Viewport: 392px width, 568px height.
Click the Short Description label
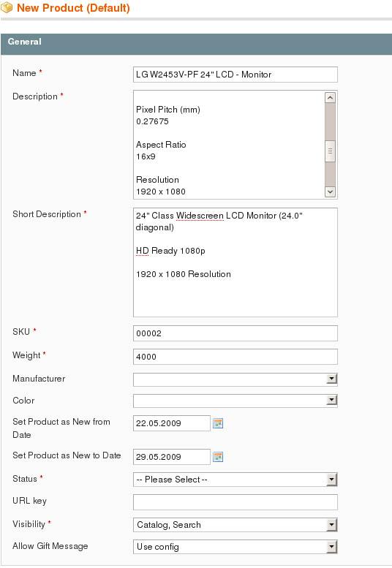(47, 214)
